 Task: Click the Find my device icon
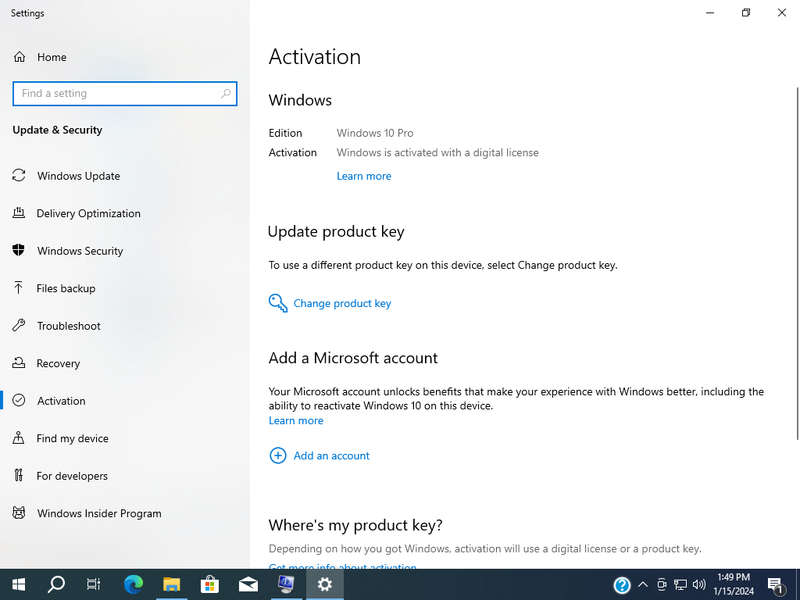click(19, 438)
